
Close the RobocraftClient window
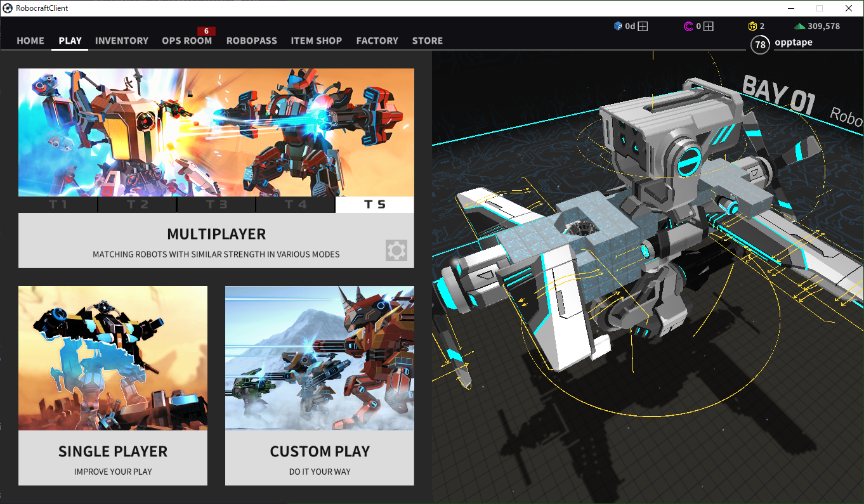849,8
